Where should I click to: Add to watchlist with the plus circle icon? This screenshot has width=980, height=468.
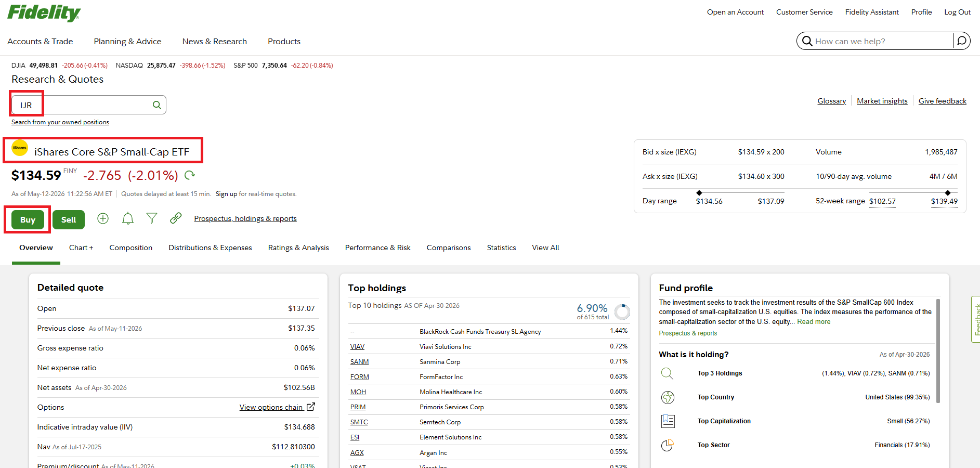[x=103, y=218]
